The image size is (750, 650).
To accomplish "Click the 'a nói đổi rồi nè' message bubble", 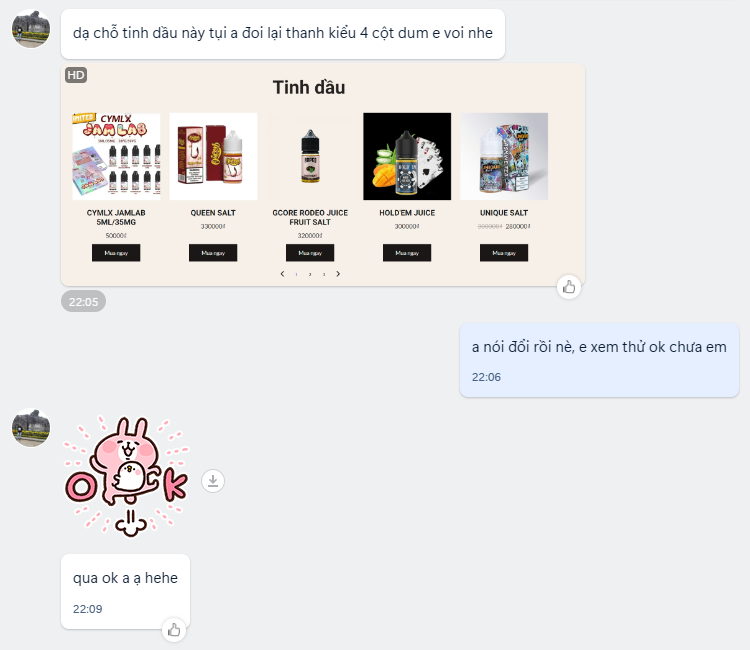I will 599,360.
